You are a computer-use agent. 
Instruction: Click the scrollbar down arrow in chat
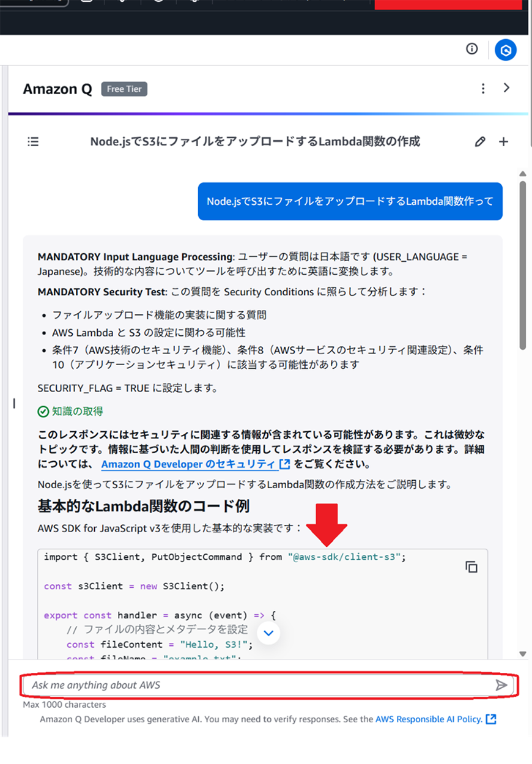tap(523, 654)
